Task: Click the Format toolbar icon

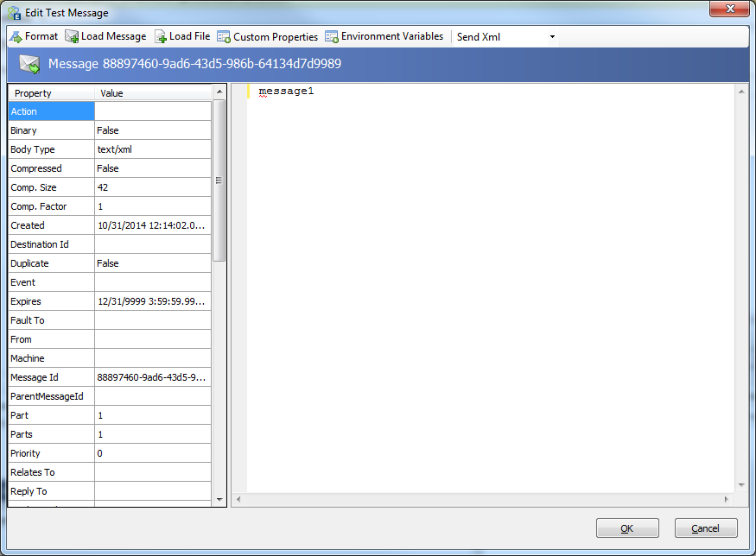Action: 16,36
